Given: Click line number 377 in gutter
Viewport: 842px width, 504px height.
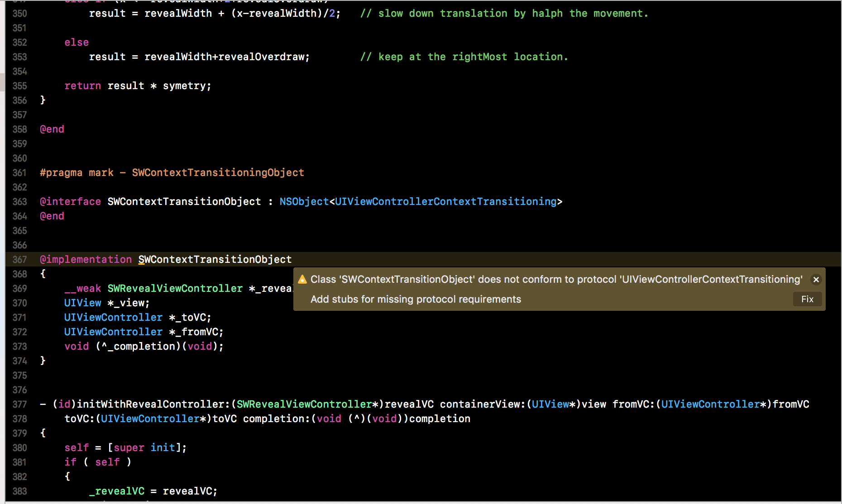Looking at the screenshot, I should (19, 404).
